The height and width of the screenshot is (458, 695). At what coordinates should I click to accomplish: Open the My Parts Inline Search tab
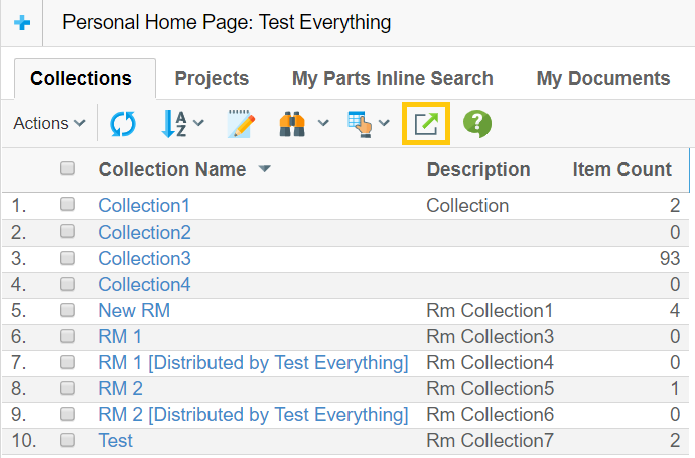392,78
